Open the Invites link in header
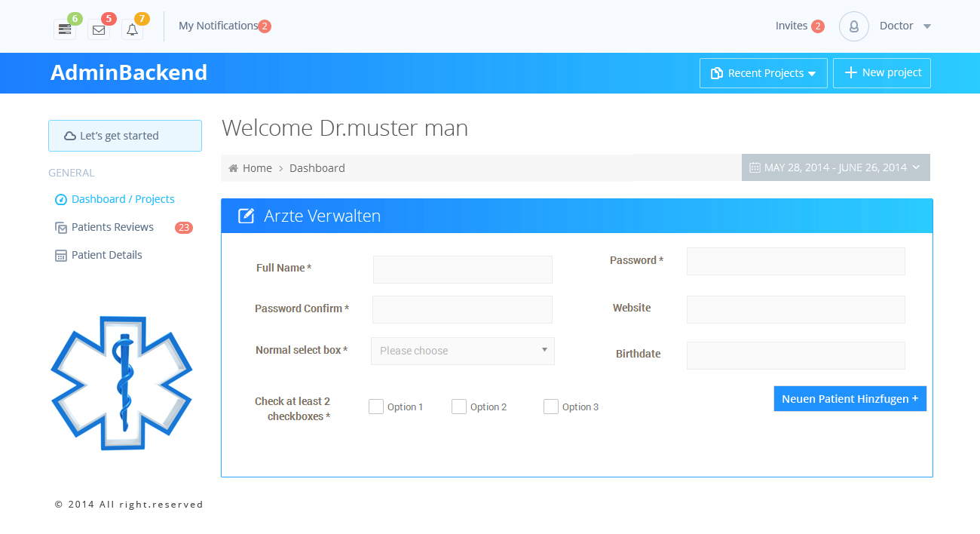Image resolution: width=980 pixels, height=534 pixels. pyautogui.click(x=792, y=26)
